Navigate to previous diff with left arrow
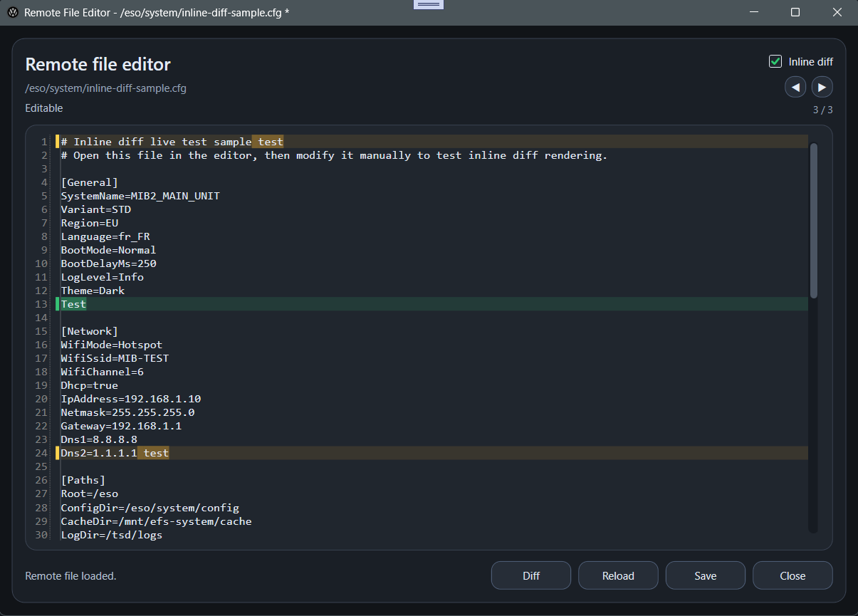 [795, 86]
